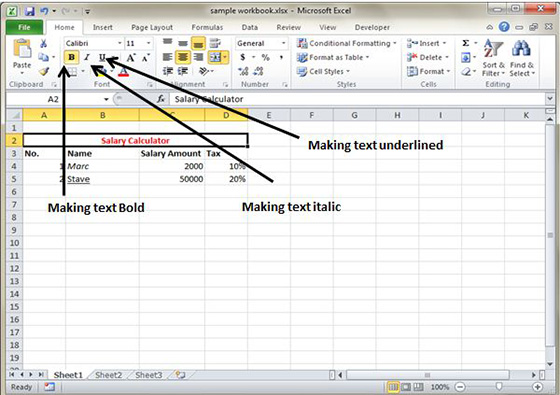Screen dimensions: 560x395
Task: Switch to the Developer tab
Action: point(372,27)
